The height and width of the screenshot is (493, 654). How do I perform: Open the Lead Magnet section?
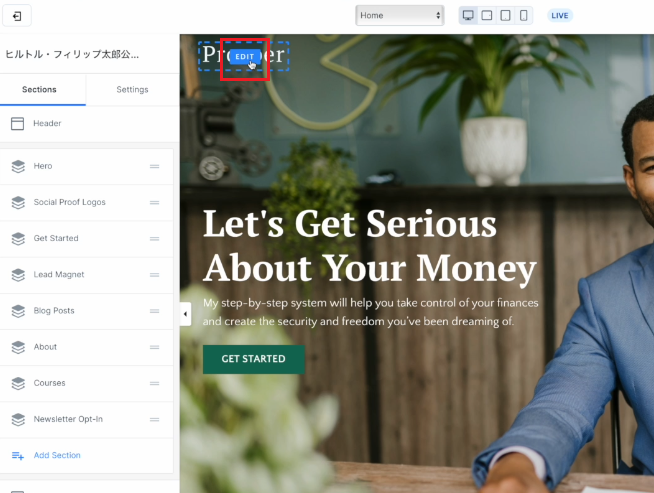coord(86,275)
